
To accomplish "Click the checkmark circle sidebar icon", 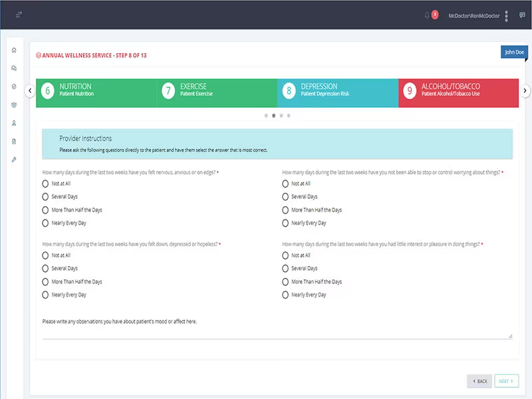I will pos(14,86).
